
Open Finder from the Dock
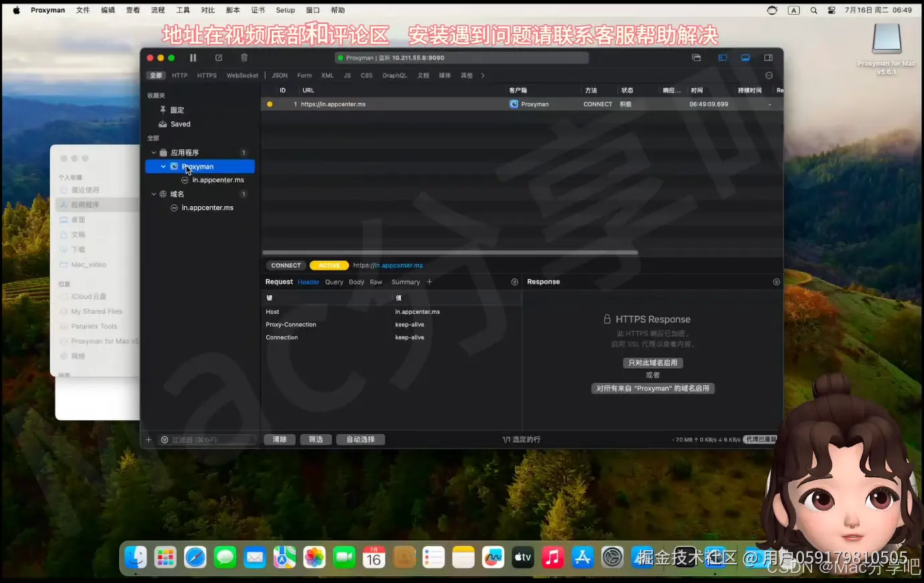click(x=136, y=557)
